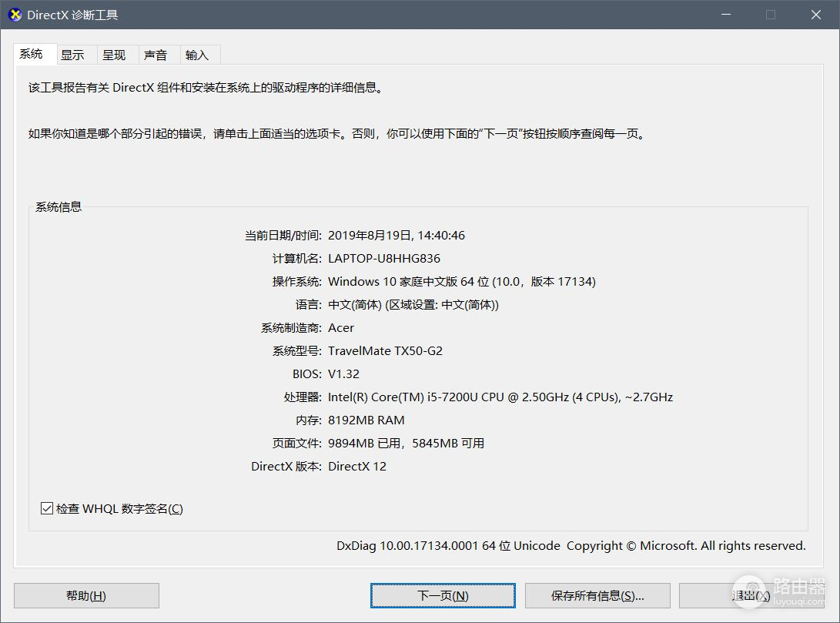Click the DirectX 12 version value
The height and width of the screenshot is (623, 840).
(357, 467)
